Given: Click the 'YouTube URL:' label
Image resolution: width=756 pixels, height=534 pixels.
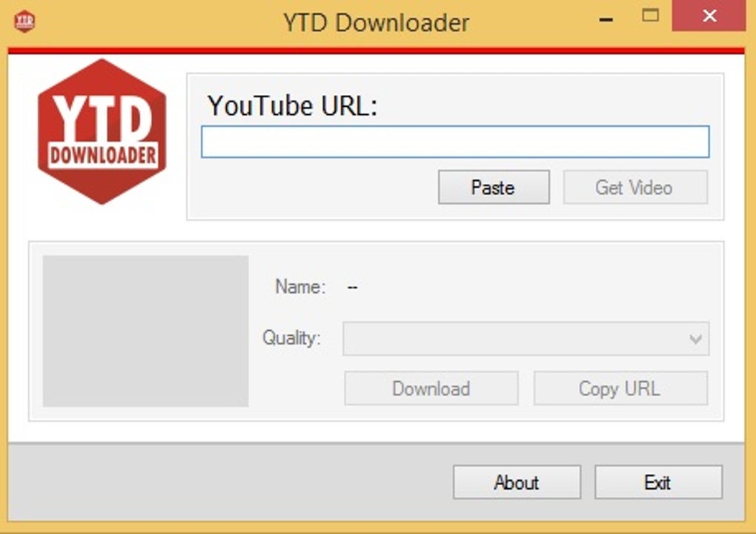Looking at the screenshot, I should tap(292, 105).
